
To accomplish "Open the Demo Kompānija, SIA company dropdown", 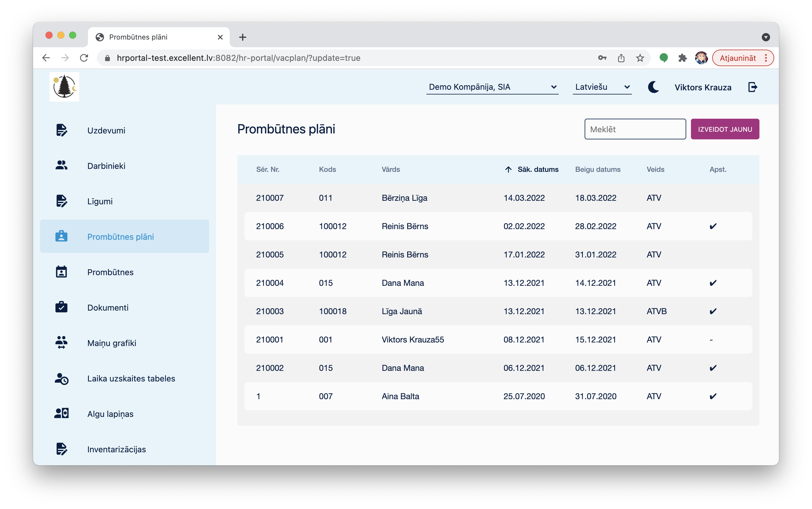I will coord(492,87).
